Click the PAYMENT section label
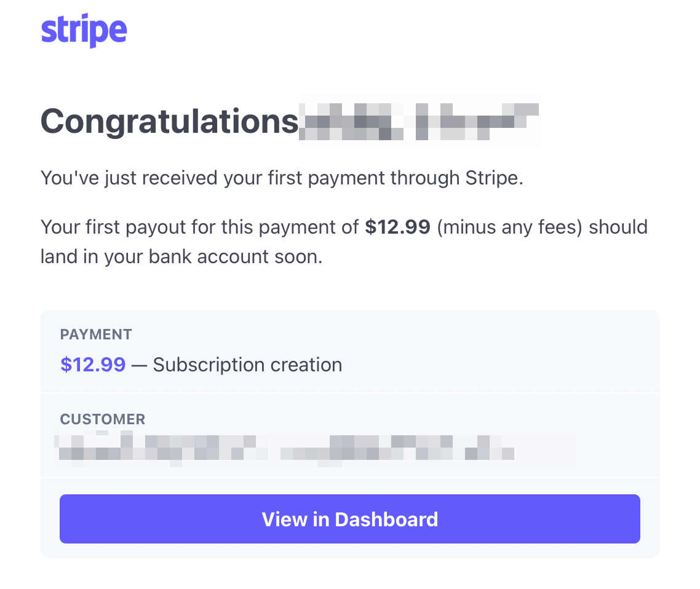Image resolution: width=700 pixels, height=589 pixels. (96, 334)
